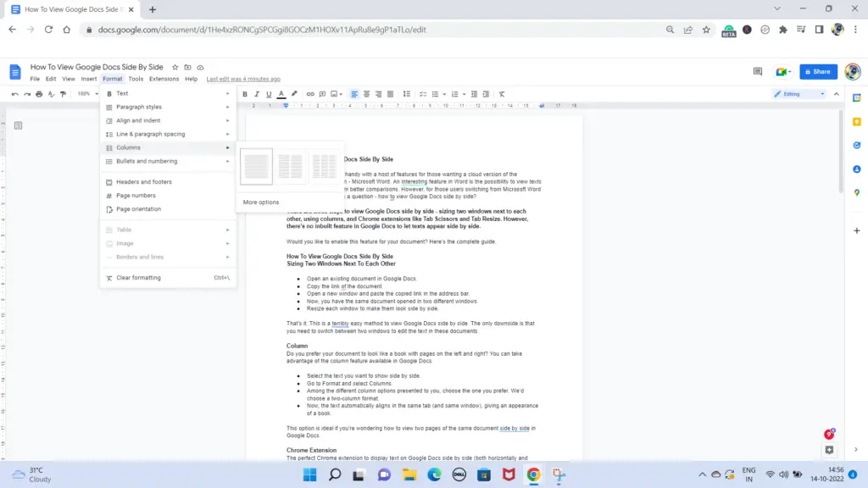
Task: Open the zoom level dropdown showing 100%
Action: pyautogui.click(x=87, y=94)
